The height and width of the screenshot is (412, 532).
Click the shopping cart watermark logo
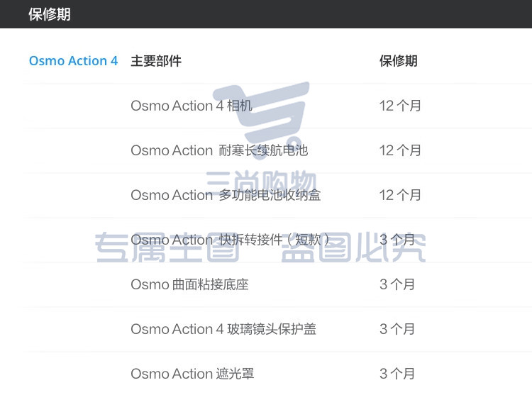[261, 118]
